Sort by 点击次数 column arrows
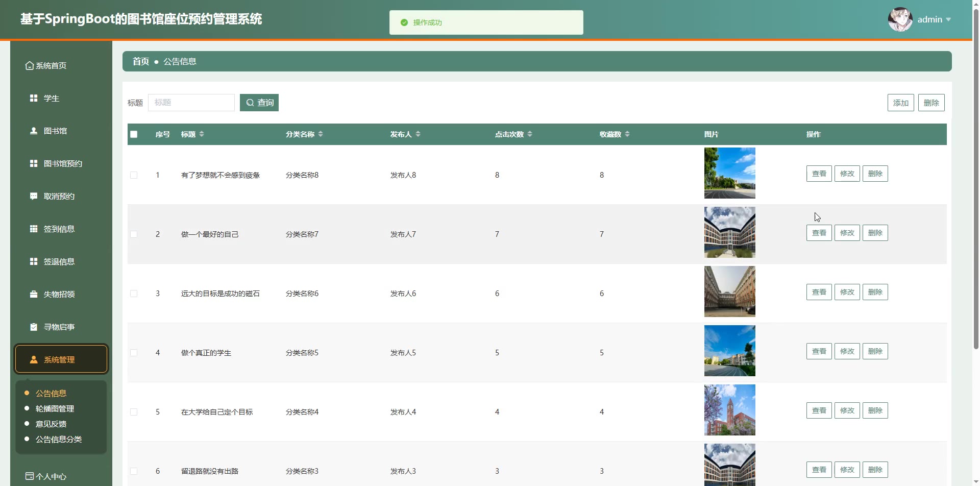980x486 pixels. 530,134
